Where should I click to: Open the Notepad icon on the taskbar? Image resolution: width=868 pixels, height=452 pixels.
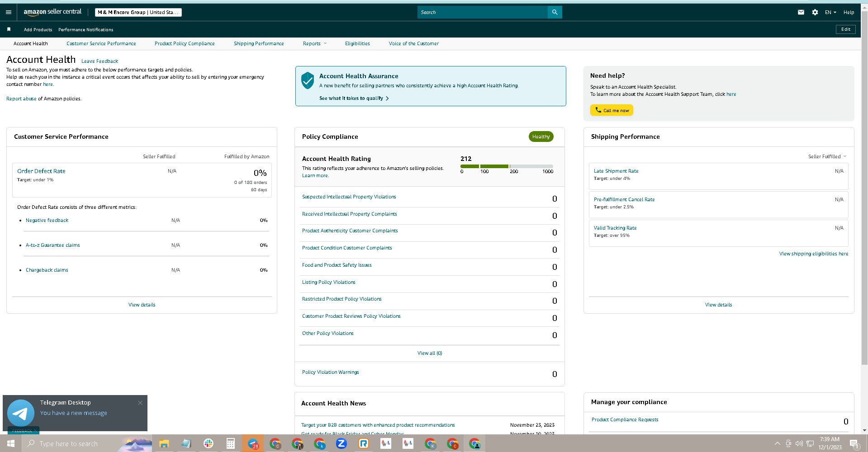tap(186, 443)
